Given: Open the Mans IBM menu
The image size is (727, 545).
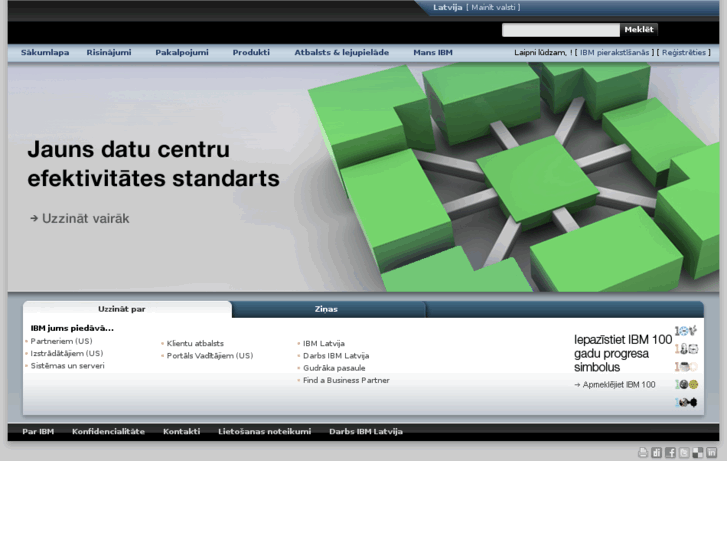Looking at the screenshot, I should (x=433, y=52).
